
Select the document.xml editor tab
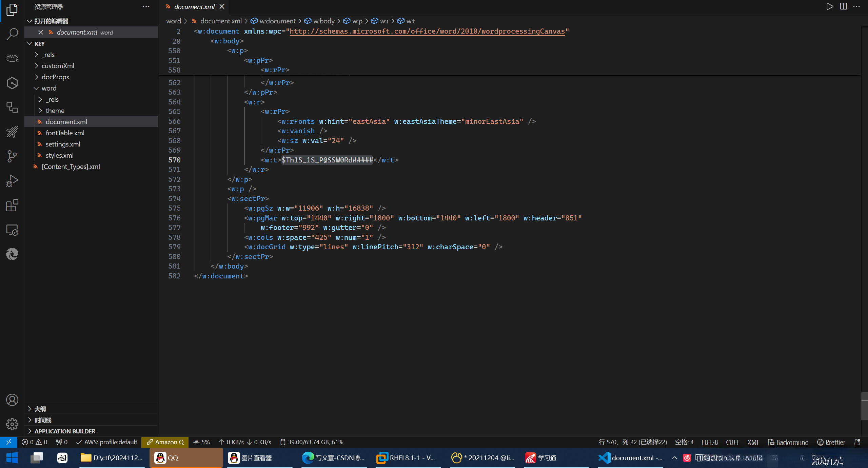tap(194, 7)
